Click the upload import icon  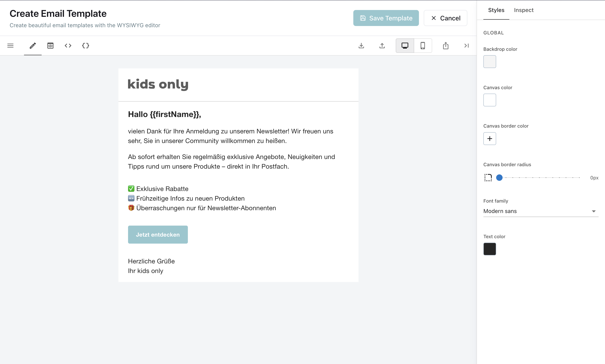click(x=382, y=46)
